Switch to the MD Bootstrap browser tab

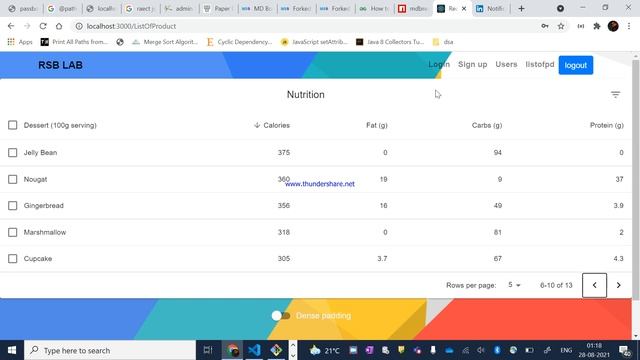coord(257,9)
